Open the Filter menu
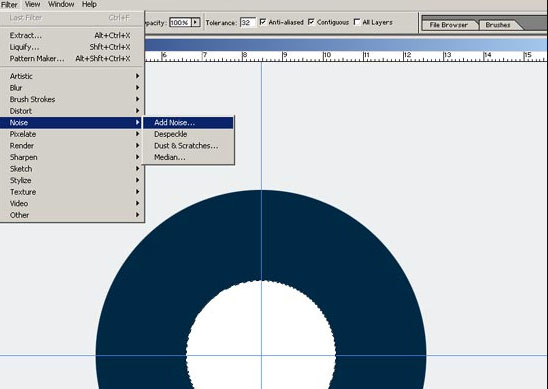548x389 pixels. coord(9,5)
